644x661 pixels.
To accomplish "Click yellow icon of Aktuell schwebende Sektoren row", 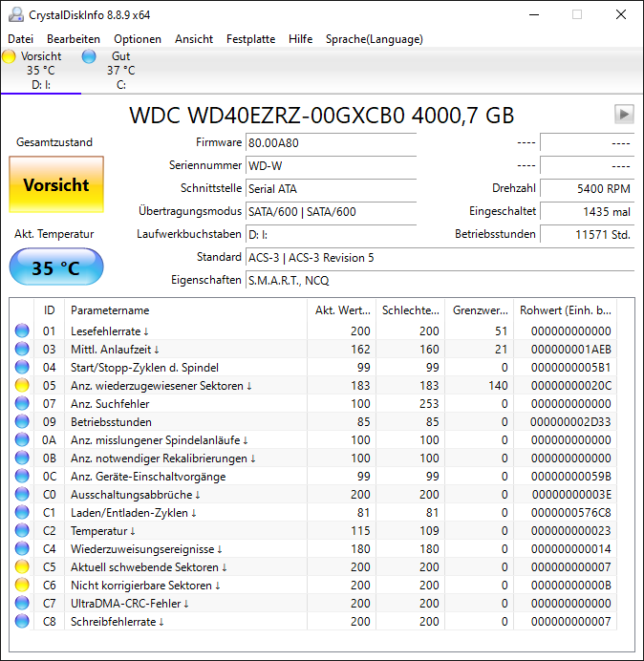I will tap(22, 567).
